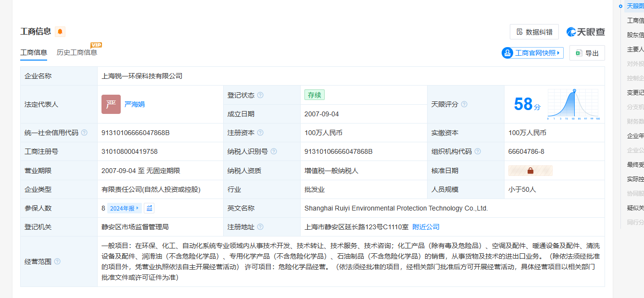Click help icon next to 组织机构代码
This screenshot has width=644, height=298.
tap(478, 151)
